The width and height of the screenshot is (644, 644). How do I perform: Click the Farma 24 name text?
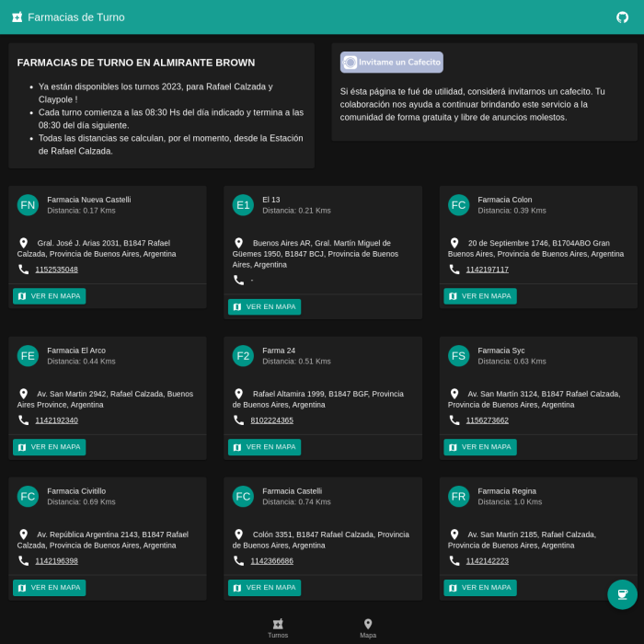[x=279, y=351]
